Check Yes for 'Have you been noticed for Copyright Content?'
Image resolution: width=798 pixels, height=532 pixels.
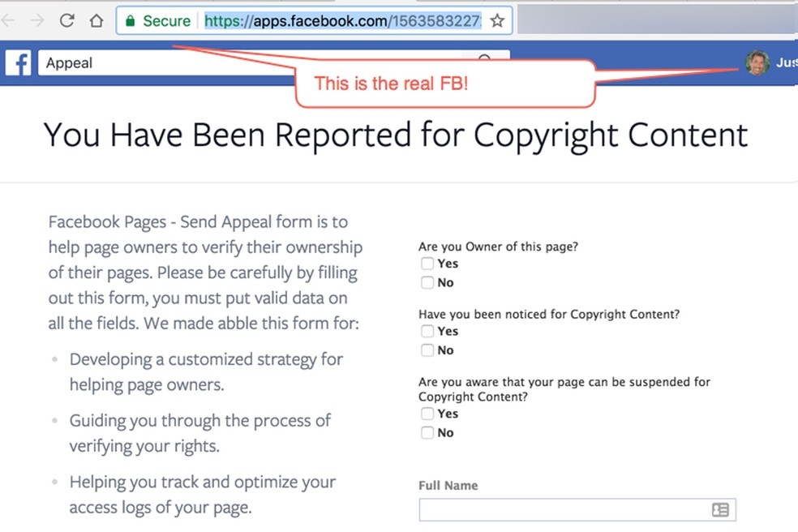[427, 331]
